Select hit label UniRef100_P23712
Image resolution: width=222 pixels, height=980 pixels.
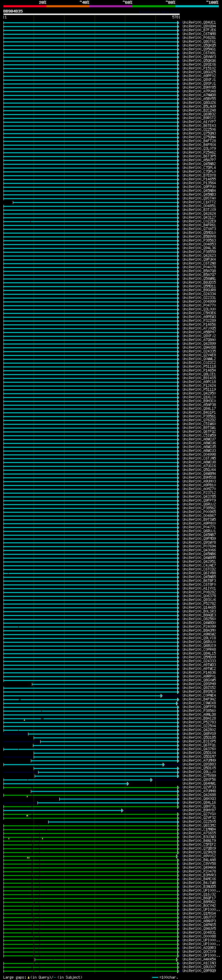(199, 493)
